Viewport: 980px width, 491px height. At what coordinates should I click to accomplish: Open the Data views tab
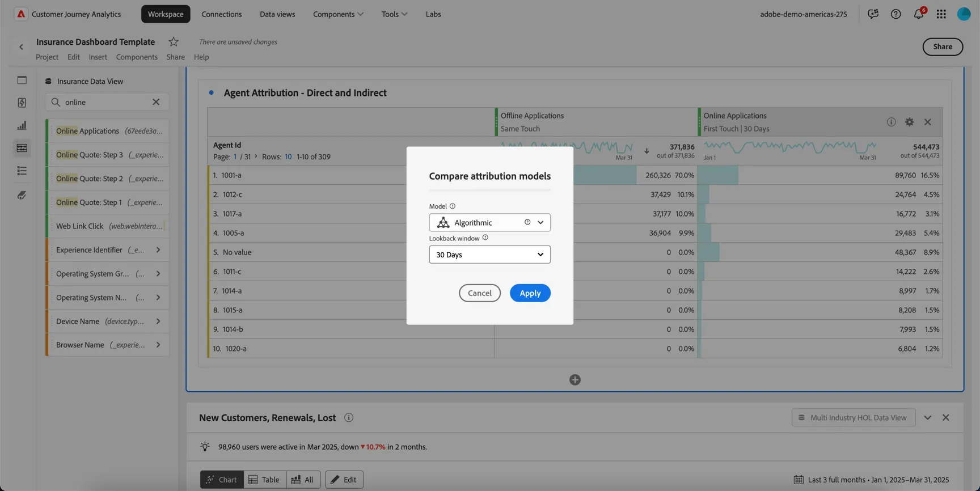pyautogui.click(x=277, y=14)
